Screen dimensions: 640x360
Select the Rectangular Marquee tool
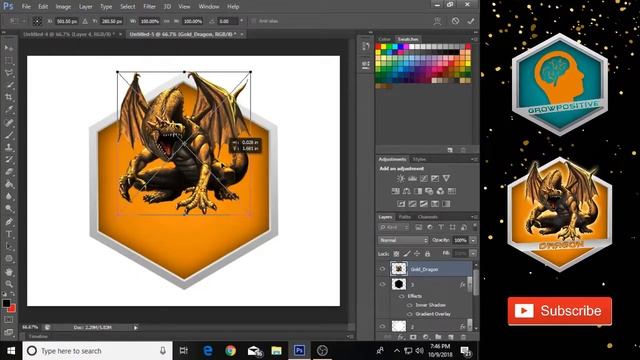pyautogui.click(x=9, y=61)
